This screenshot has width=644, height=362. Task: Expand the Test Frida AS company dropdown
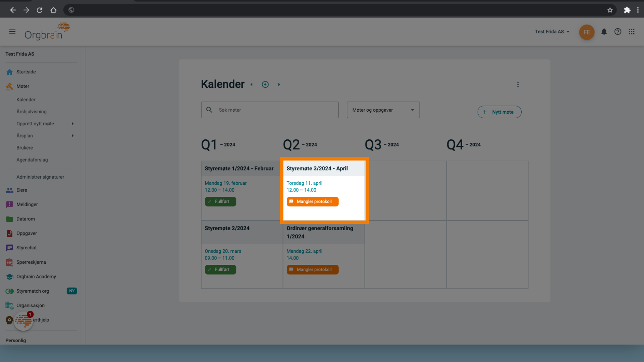[x=552, y=32]
